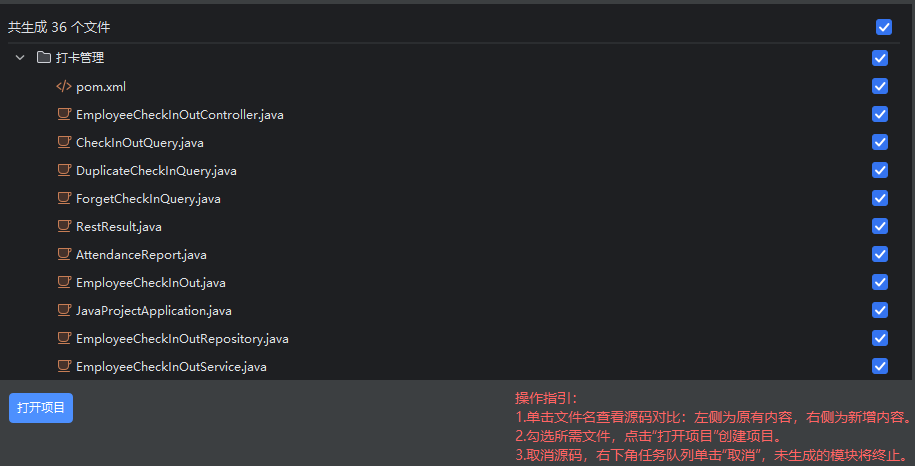Select EmployeeCheckInOutRepository.java in the file tree
Image resolution: width=915 pixels, height=466 pixels.
182,339
